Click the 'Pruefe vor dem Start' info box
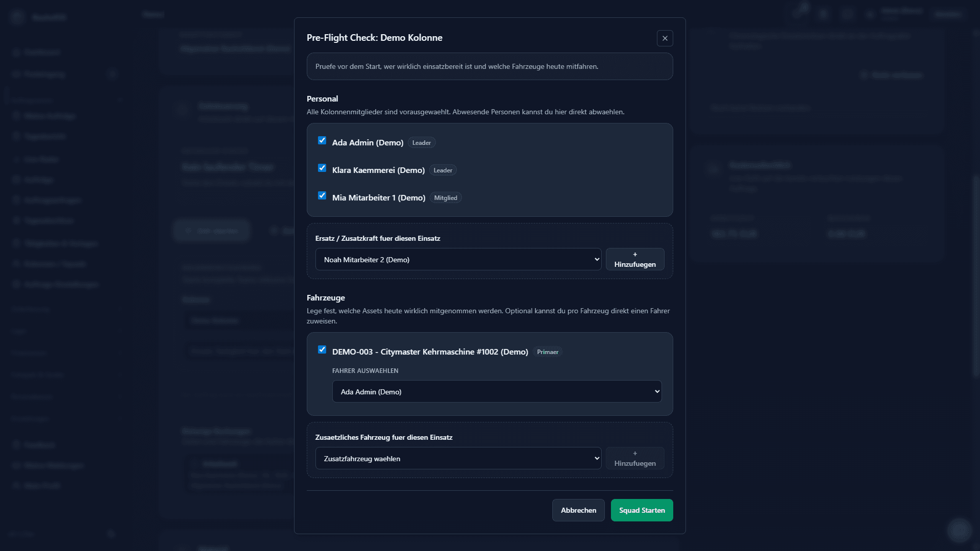This screenshot has width=980, height=551. coord(489,66)
